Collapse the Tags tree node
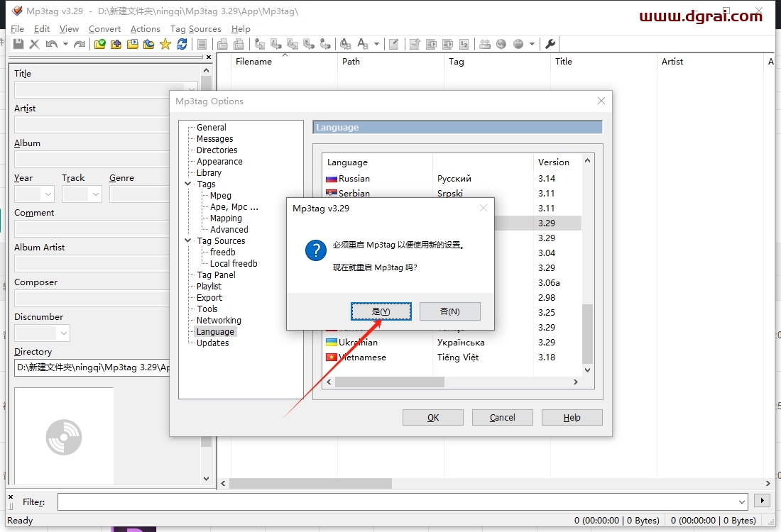Image resolution: width=781 pixels, height=532 pixels. click(x=187, y=184)
